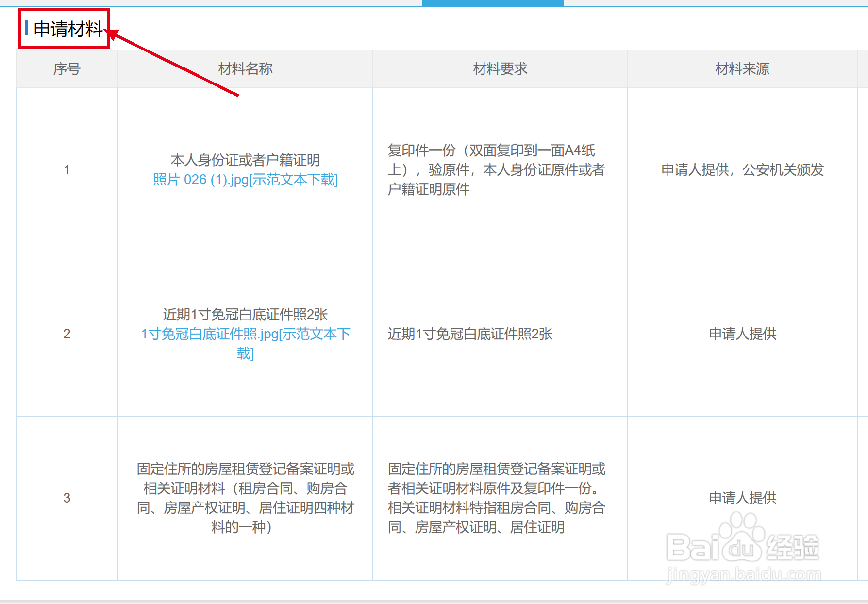Viewport: 868px width, 604px height.
Task: Click the source cell 申请人提供，公安机关颁发
Action: pos(743,170)
